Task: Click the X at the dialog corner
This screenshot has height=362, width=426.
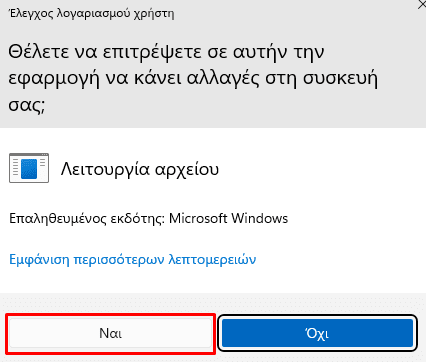Action: click(x=422, y=5)
